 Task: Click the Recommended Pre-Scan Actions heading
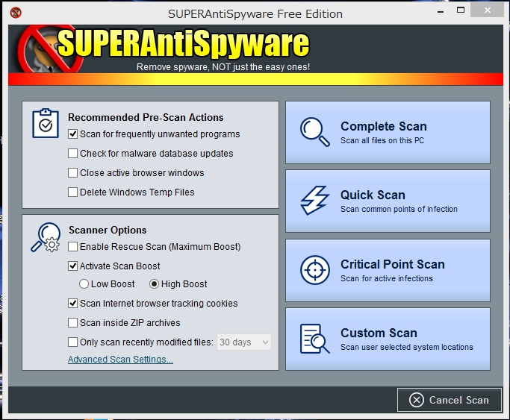tap(146, 117)
